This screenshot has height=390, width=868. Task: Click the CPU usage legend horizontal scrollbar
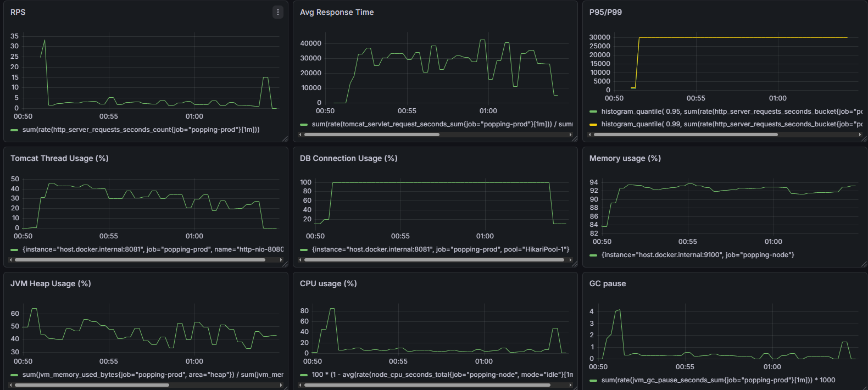coord(427,385)
